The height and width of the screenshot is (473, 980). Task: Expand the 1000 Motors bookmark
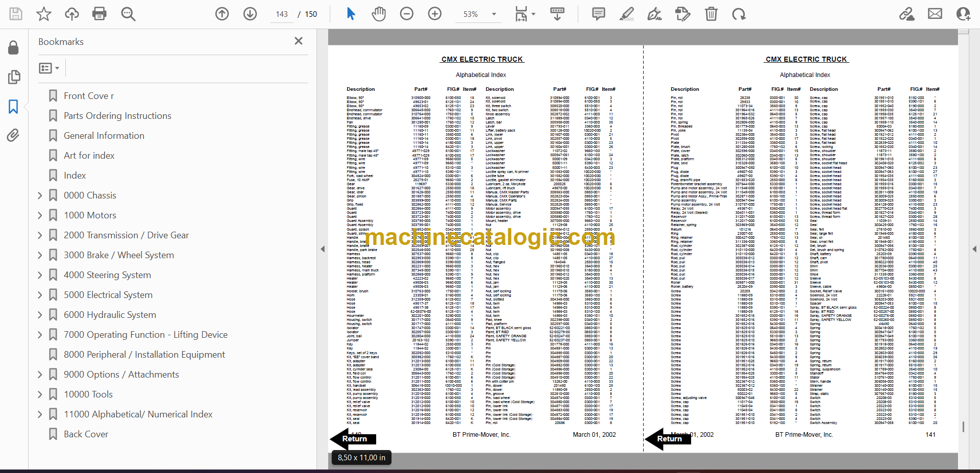pos(40,215)
